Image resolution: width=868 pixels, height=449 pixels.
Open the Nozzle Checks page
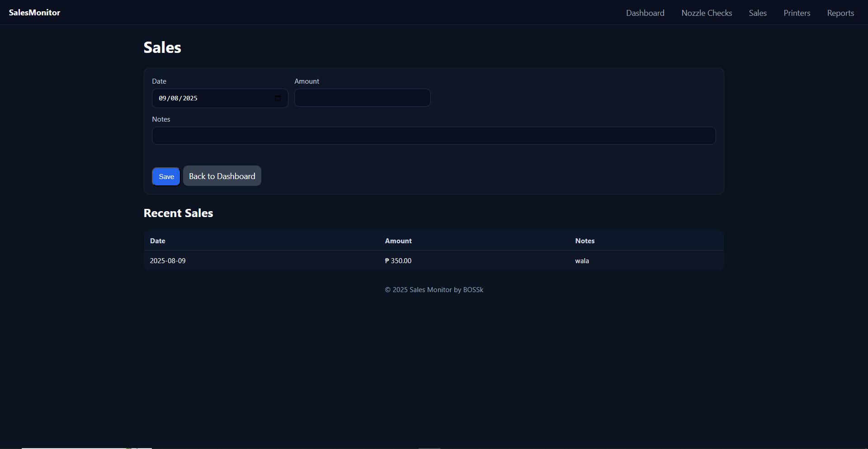coord(707,13)
